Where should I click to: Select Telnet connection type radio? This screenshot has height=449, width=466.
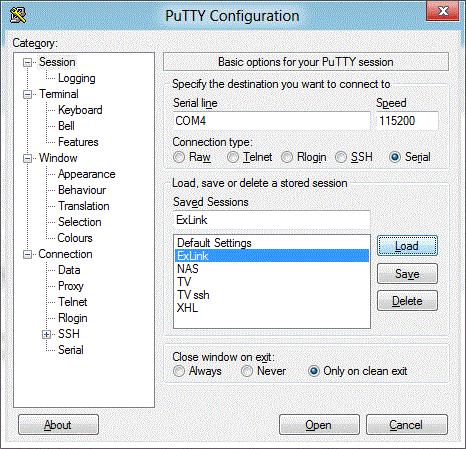(233, 157)
